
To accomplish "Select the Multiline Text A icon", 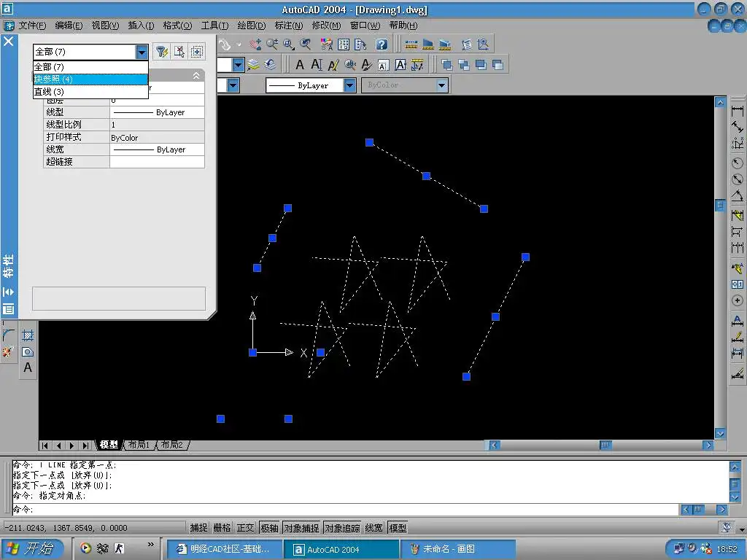I will coord(300,64).
